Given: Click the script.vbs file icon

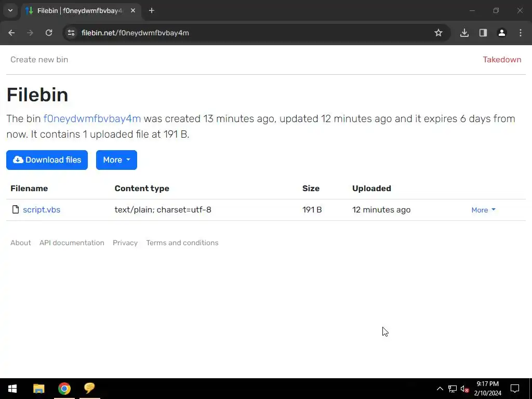Looking at the screenshot, I should click(15, 209).
